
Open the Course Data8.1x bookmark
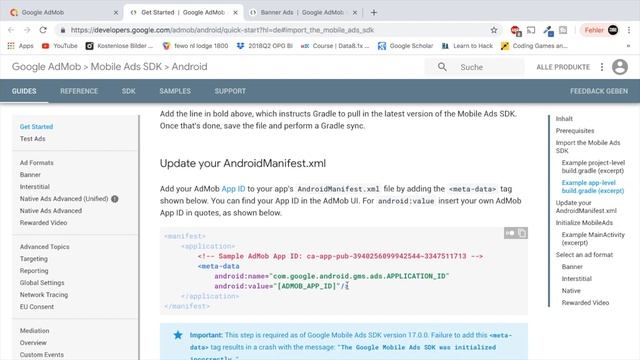(x=335, y=46)
